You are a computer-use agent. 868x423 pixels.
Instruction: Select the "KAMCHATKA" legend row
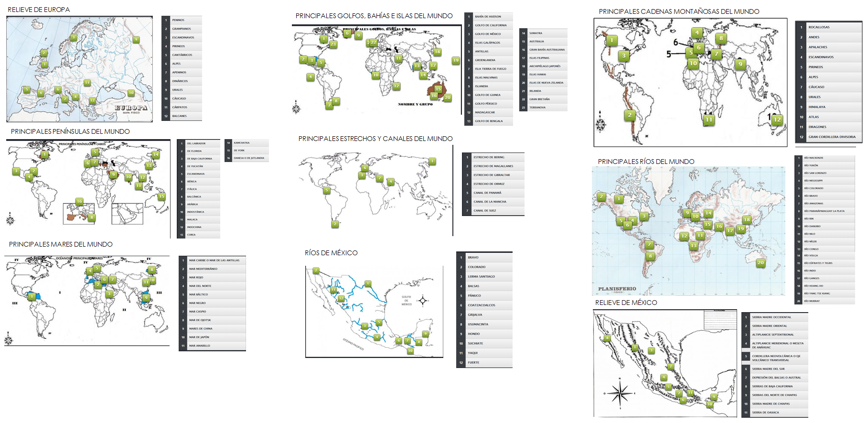[246, 143]
